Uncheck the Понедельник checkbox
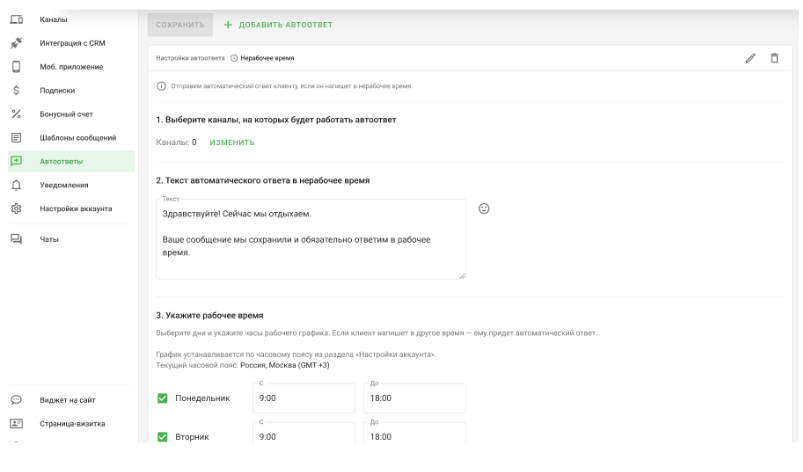 pos(162,399)
